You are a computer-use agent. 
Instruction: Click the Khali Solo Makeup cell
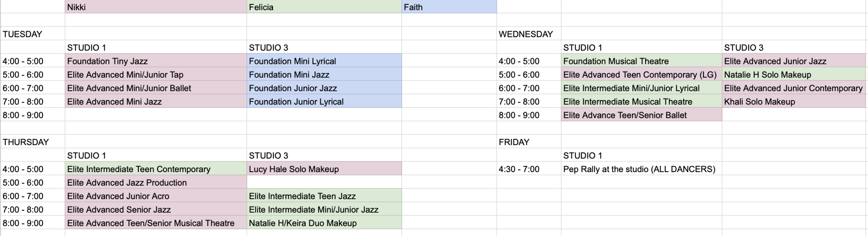[794, 101]
